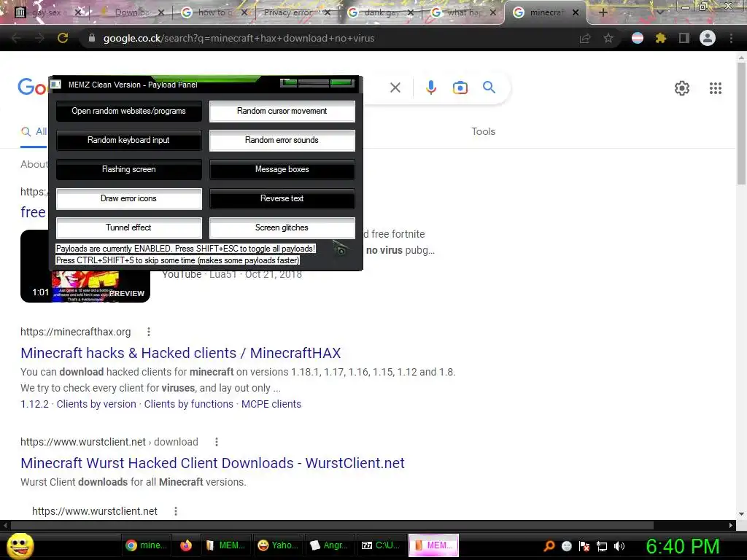Image resolution: width=747 pixels, height=560 pixels.
Task: Click the vertical page scrollbar thumb
Action: pyautogui.click(x=741, y=122)
